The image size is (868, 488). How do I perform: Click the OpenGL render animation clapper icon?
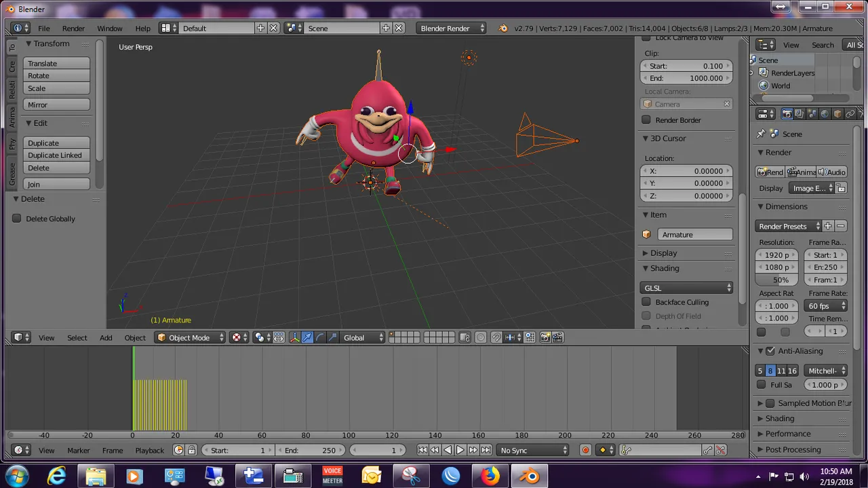pos(557,337)
